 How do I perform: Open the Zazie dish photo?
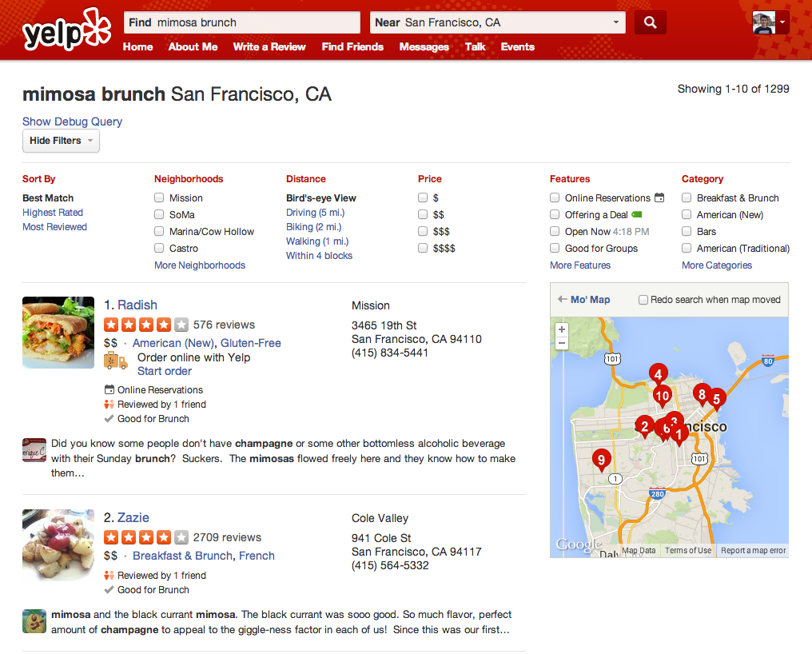point(58,544)
